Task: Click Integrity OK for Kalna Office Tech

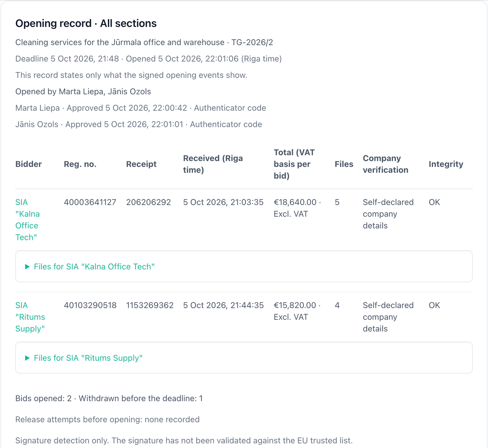Action: click(434, 202)
